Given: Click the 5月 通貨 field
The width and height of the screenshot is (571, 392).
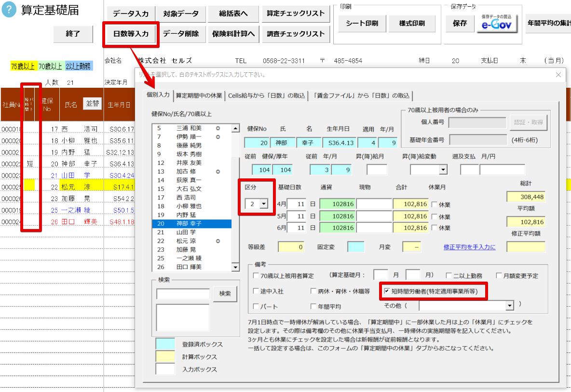Looking at the screenshot, I should tap(338, 216).
